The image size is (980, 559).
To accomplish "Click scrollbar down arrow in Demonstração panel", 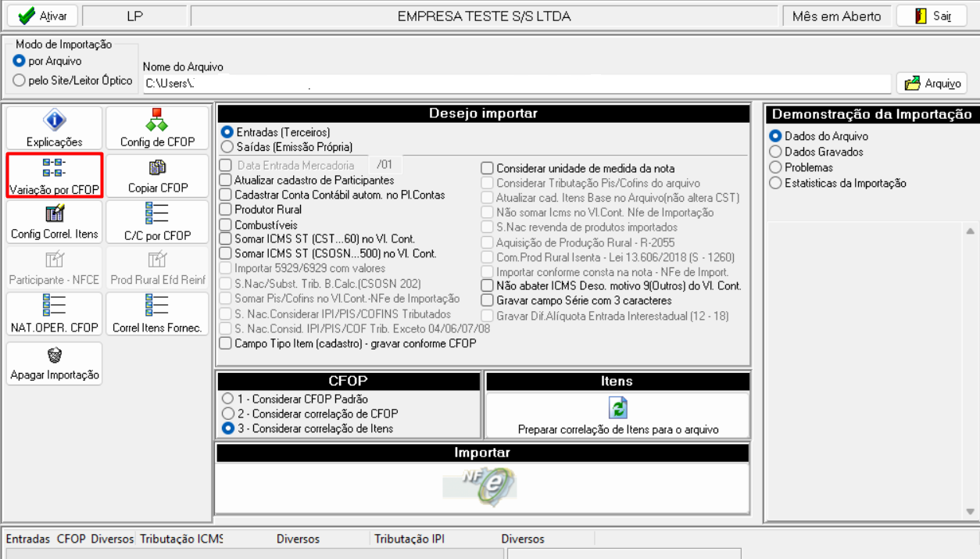I will [970, 511].
